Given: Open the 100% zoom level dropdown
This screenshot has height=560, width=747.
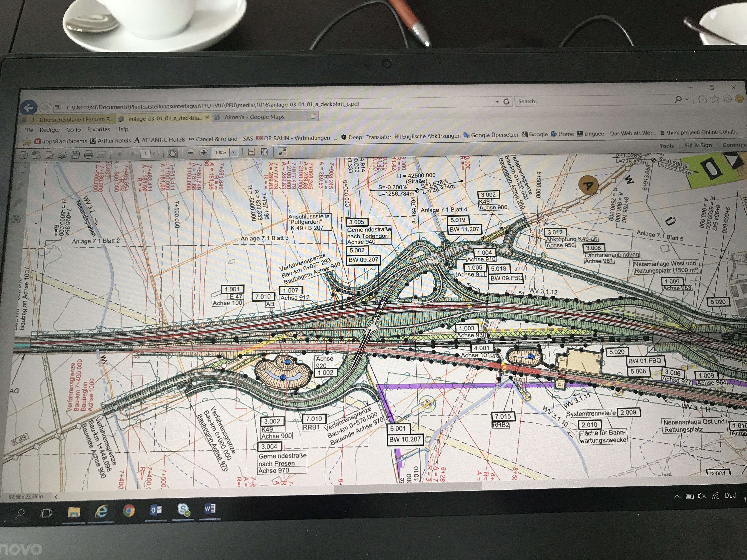Looking at the screenshot, I should click(x=233, y=152).
